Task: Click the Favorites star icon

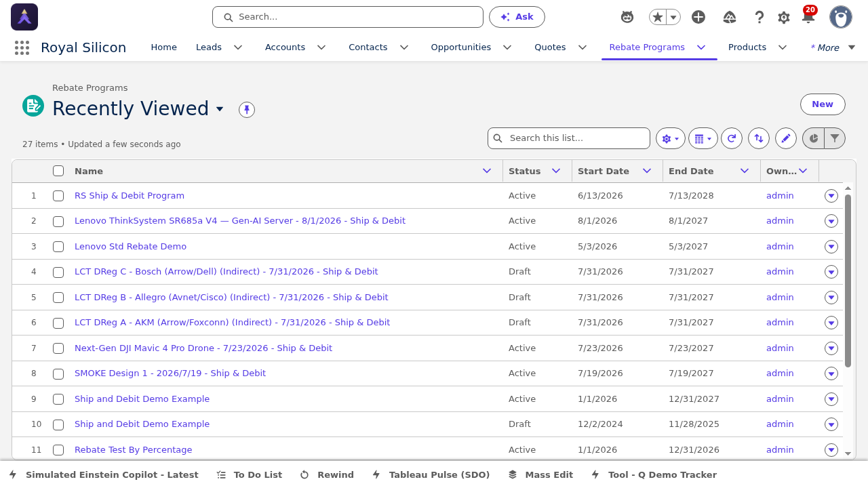Action: [657, 17]
